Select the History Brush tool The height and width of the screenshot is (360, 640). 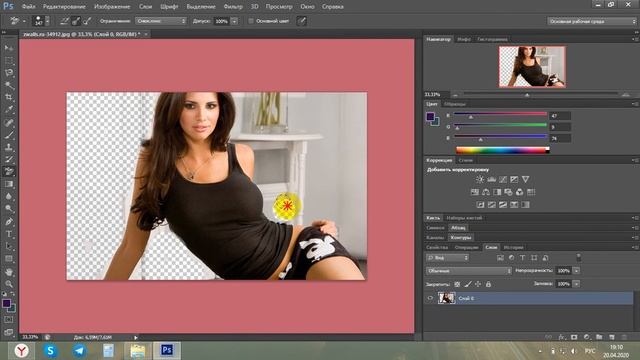tap(9, 159)
